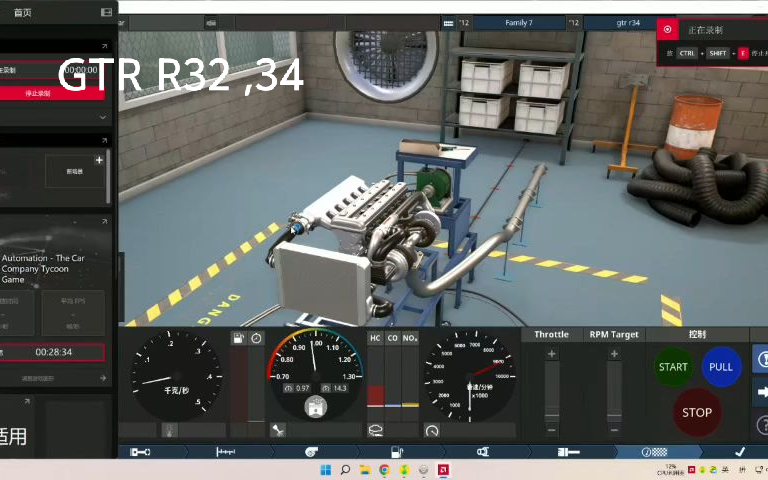The width and height of the screenshot is (768, 480).
Task: Open the red AMD software taskbar icon
Action: pos(443,470)
